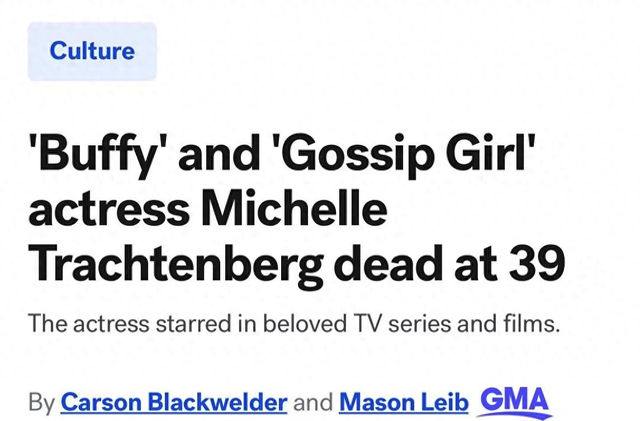The width and height of the screenshot is (640, 421).
Task: Click the 'By' byline prefix text
Action: pos(41,403)
